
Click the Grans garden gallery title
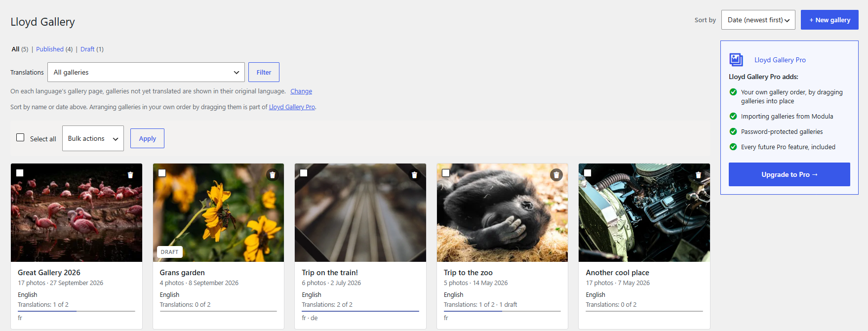pyautogui.click(x=182, y=273)
